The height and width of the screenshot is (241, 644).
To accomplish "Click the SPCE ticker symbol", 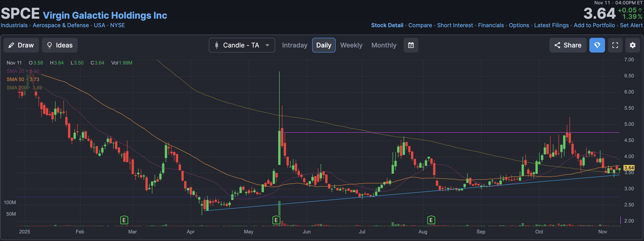I will pyautogui.click(x=20, y=14).
